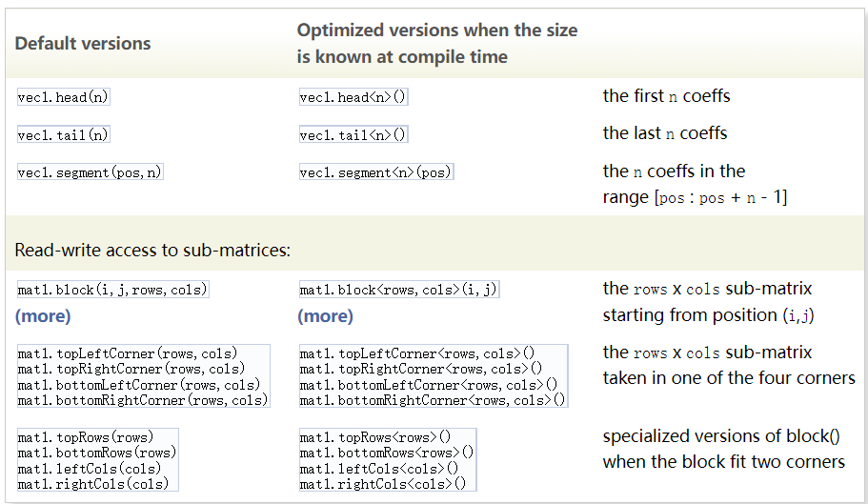Click the vec1.head(n) code box
Screen dimensions: 868x504
pyautogui.click(x=64, y=97)
